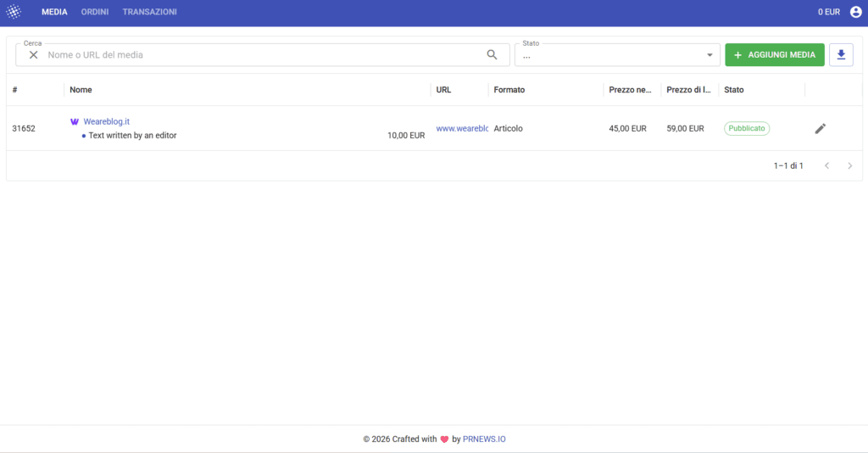Screen dimensions: 868x453
Task: Focus the Nome o URL del media search field
Action: [x=263, y=55]
